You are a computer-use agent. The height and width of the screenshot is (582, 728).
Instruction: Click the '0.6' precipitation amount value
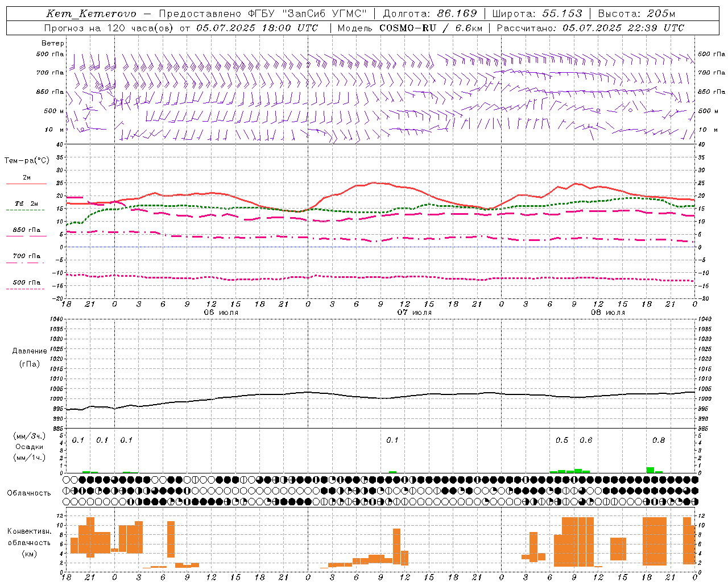pyautogui.click(x=586, y=440)
